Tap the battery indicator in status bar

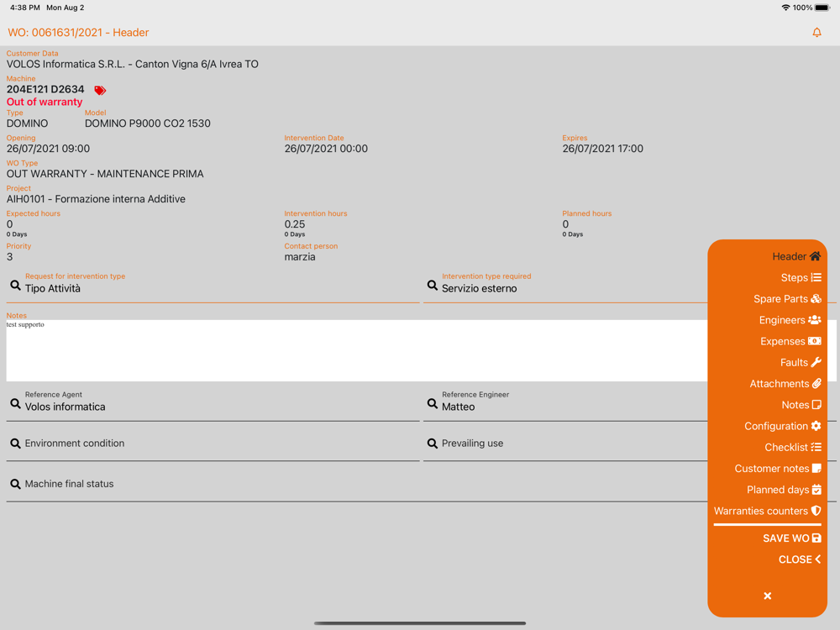[823, 8]
